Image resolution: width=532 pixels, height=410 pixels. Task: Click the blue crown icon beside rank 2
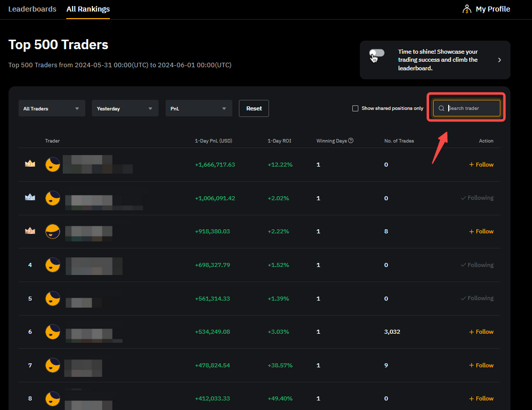[x=30, y=197]
